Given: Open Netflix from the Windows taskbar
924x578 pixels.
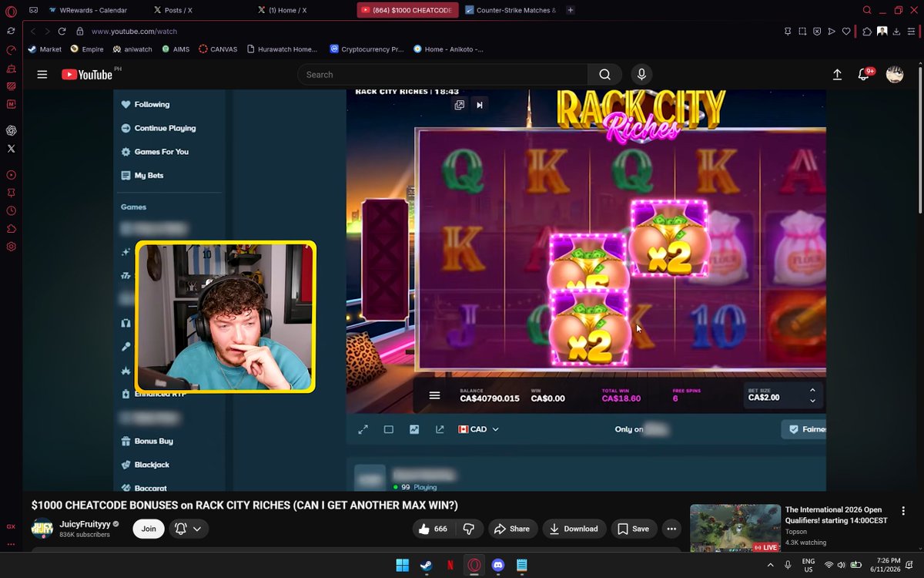Looking at the screenshot, I should pos(450,566).
